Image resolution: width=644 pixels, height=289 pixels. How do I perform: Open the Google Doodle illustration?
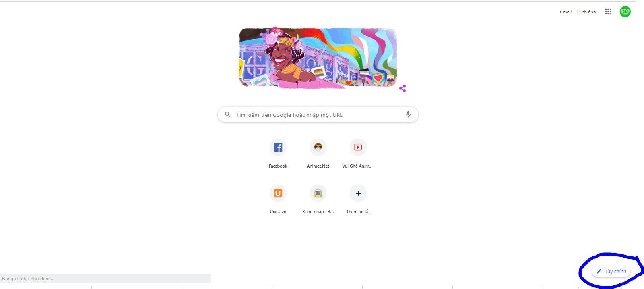(x=318, y=58)
